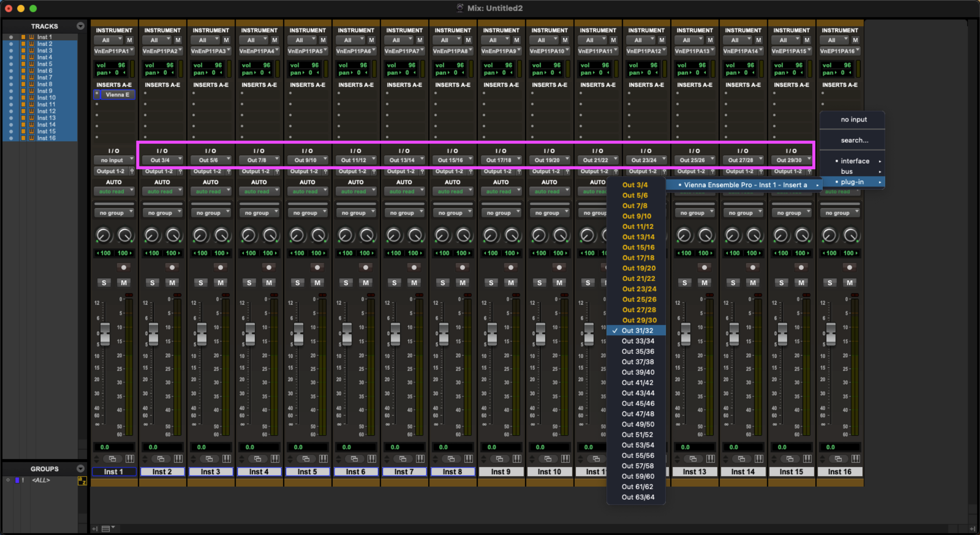Image resolution: width=980 pixels, height=535 pixels.
Task: Open MIDI input All selector on Inst 1
Action: click(108, 40)
